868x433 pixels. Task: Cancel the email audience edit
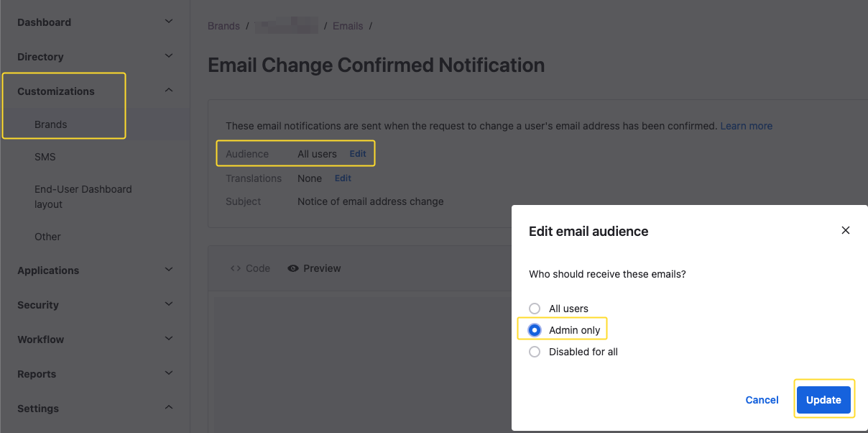(x=762, y=399)
